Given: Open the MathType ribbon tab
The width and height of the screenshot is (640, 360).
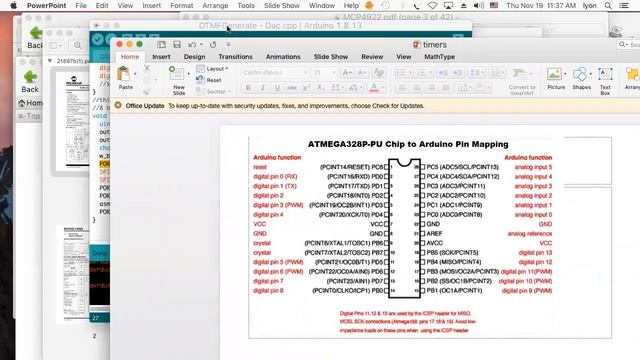Looking at the screenshot, I should [440, 57].
